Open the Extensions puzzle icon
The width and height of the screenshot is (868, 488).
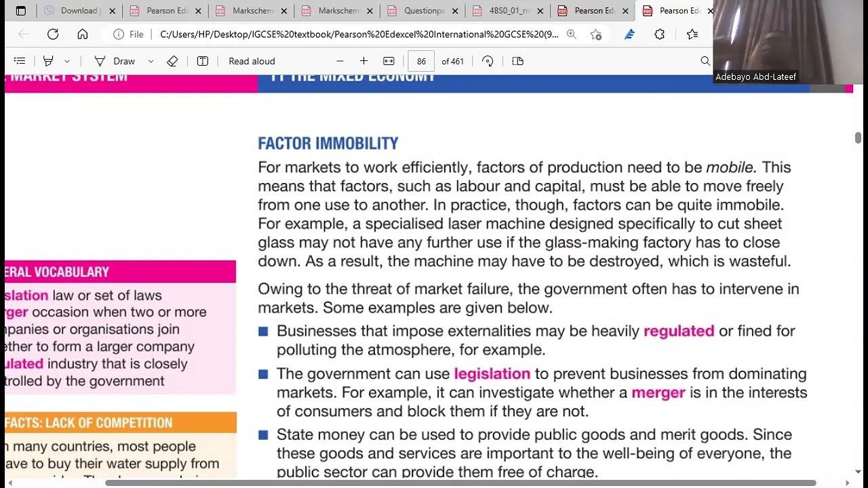[660, 35]
